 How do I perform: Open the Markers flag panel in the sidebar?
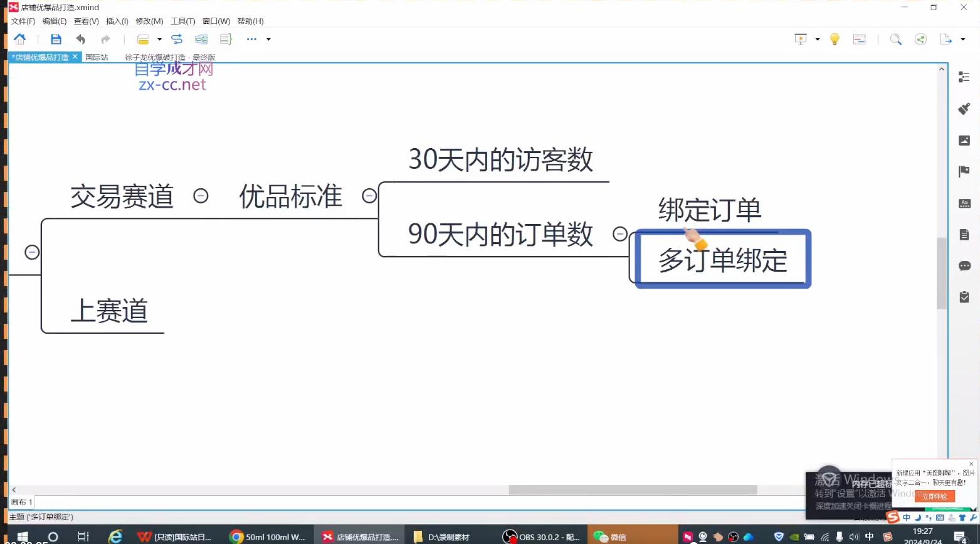(x=964, y=171)
